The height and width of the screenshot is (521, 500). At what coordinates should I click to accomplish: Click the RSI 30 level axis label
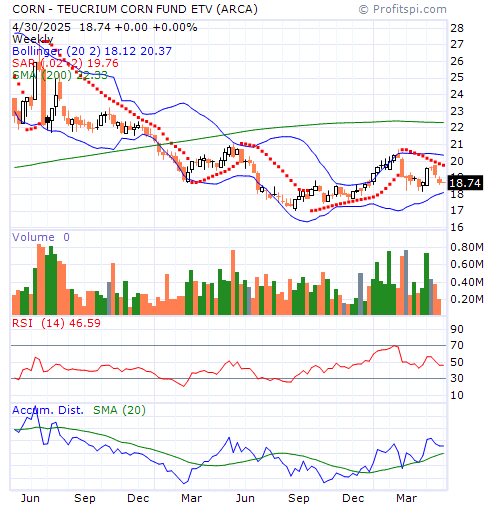coord(457,378)
